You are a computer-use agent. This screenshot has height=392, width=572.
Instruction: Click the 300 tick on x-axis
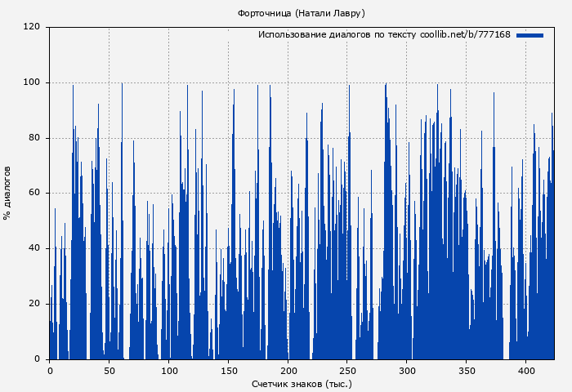tap(407, 370)
